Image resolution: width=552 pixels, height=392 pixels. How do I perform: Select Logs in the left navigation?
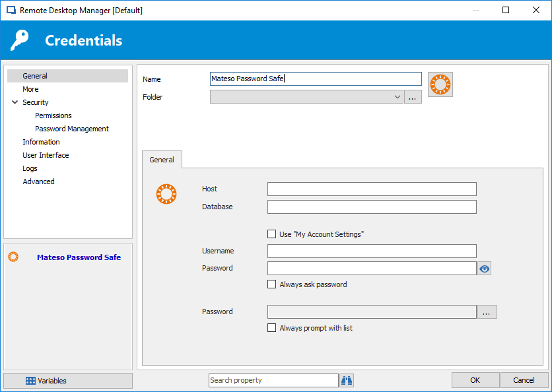30,168
